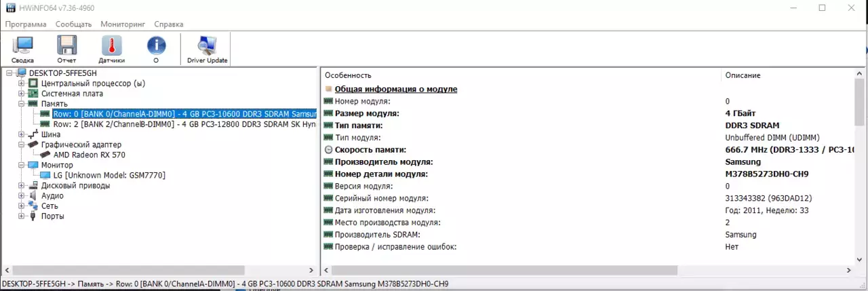The height and width of the screenshot is (291, 868).
Task: Expand the Дисковые приводы node
Action: pos(21,185)
